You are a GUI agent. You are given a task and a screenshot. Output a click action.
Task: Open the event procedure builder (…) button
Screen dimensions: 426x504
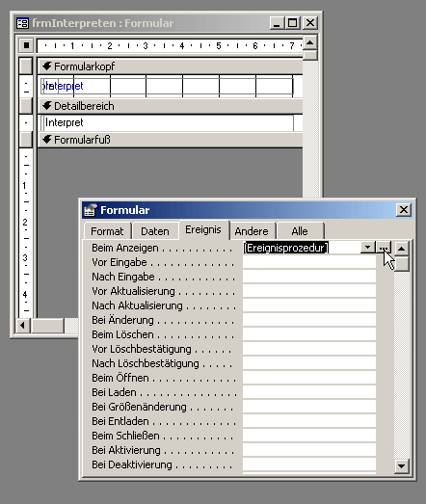384,248
